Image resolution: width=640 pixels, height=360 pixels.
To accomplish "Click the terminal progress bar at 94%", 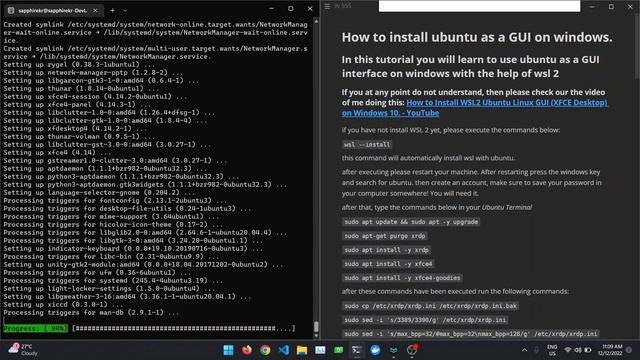I will tap(149, 329).
